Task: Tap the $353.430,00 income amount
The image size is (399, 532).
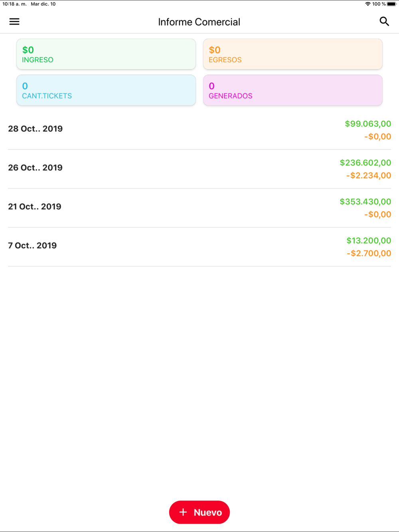Action: [x=365, y=202]
